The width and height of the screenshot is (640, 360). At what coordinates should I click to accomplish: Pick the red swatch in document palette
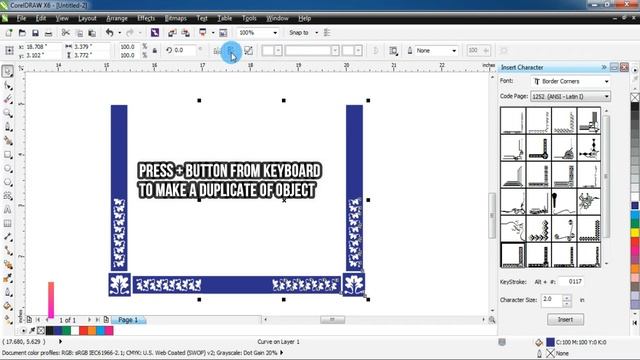[83, 330]
